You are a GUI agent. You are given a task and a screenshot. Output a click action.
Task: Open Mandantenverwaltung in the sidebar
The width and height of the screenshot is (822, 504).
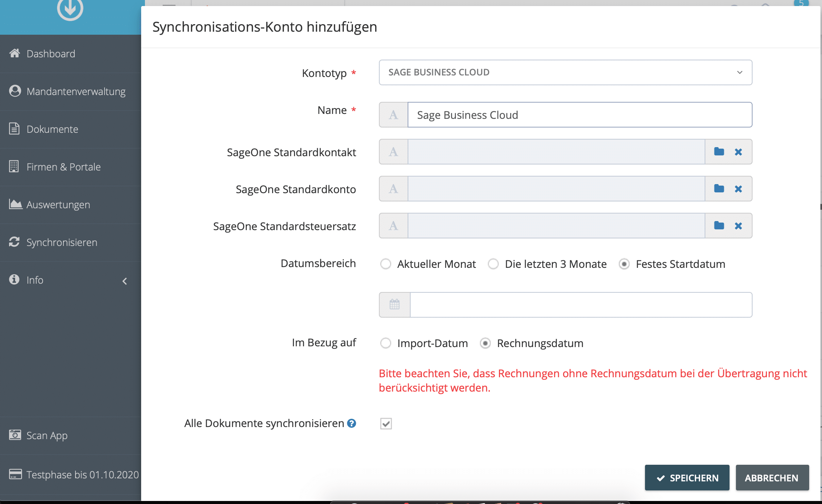71,91
